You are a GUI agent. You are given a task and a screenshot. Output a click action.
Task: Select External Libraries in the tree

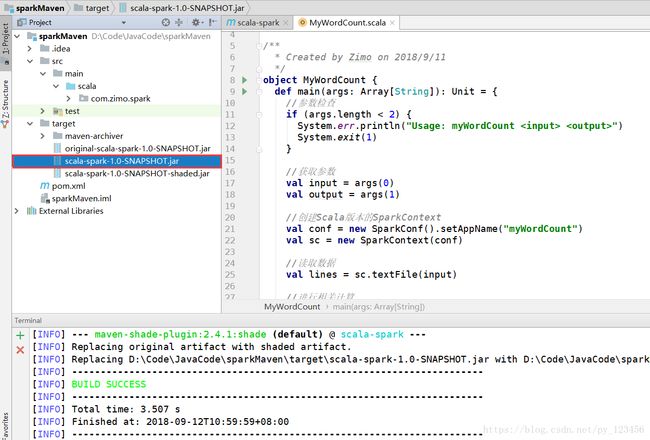click(x=71, y=211)
